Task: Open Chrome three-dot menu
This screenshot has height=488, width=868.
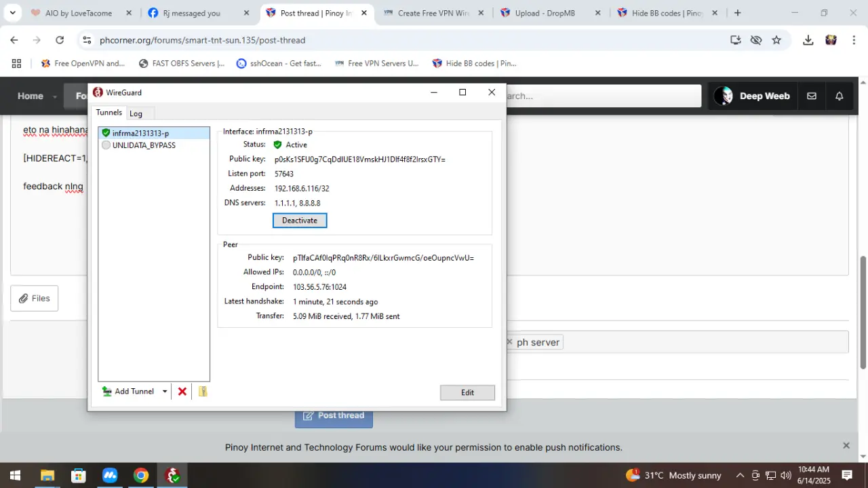Action: (853, 40)
